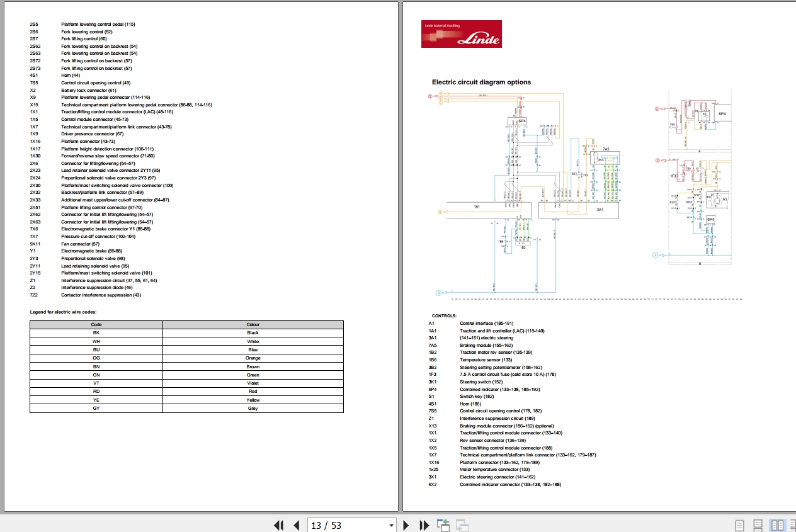Click the Colour column header in the table

point(253,324)
